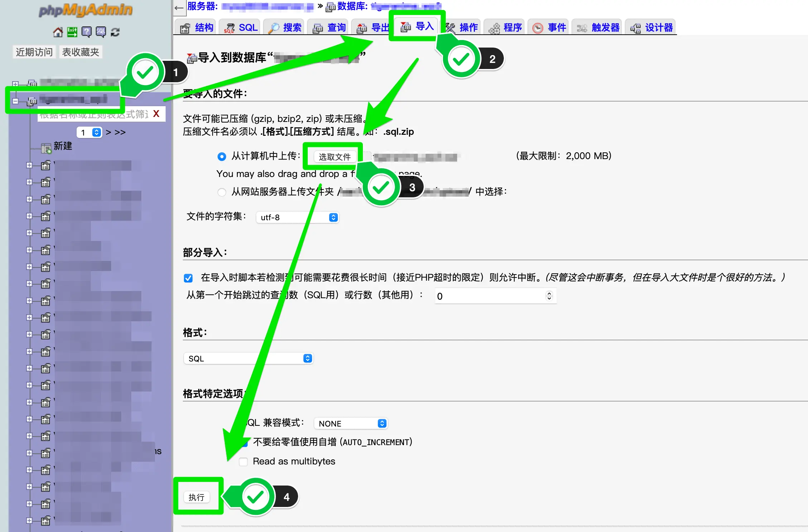Click the 新建 new table icon
The height and width of the screenshot is (532, 808).
click(46, 148)
